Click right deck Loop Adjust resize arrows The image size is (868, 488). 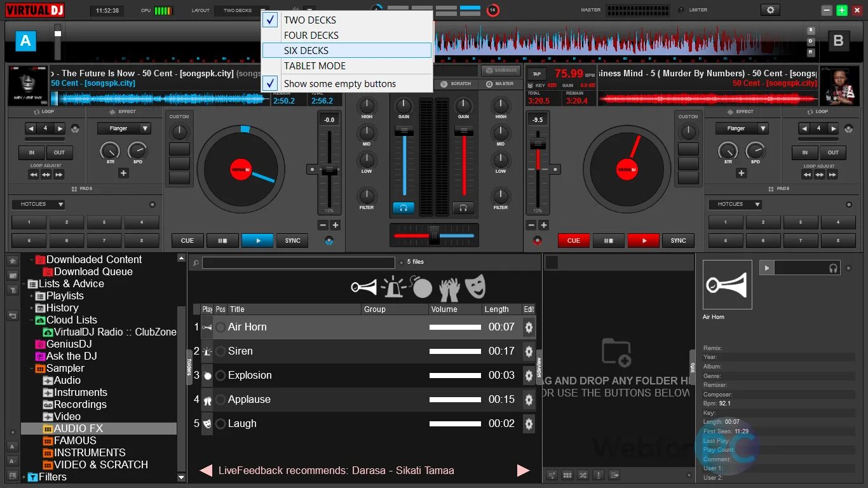(820, 175)
